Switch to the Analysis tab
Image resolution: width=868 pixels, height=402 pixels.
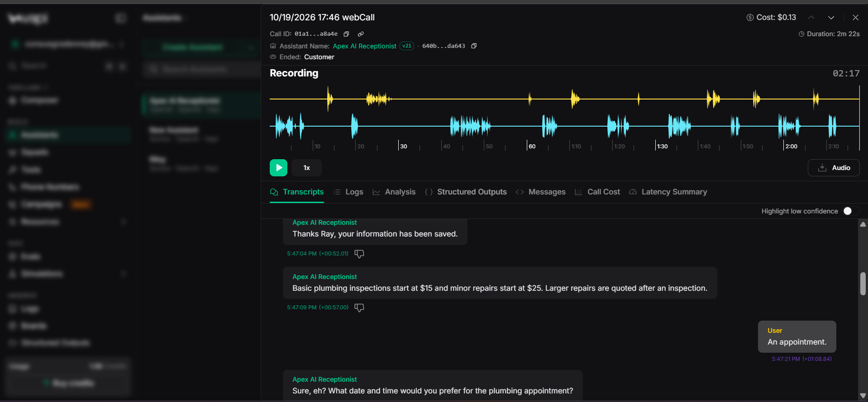click(x=394, y=192)
